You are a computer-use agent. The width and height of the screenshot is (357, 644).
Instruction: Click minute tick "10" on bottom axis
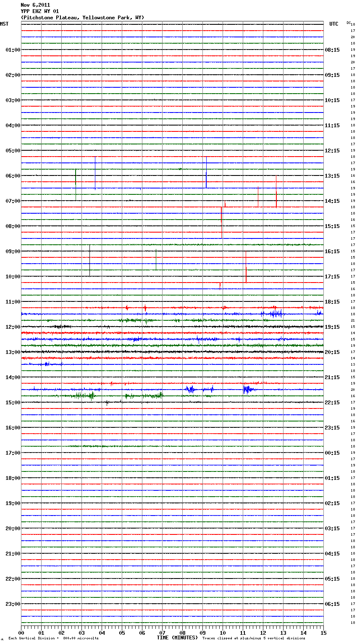click(x=223, y=633)
